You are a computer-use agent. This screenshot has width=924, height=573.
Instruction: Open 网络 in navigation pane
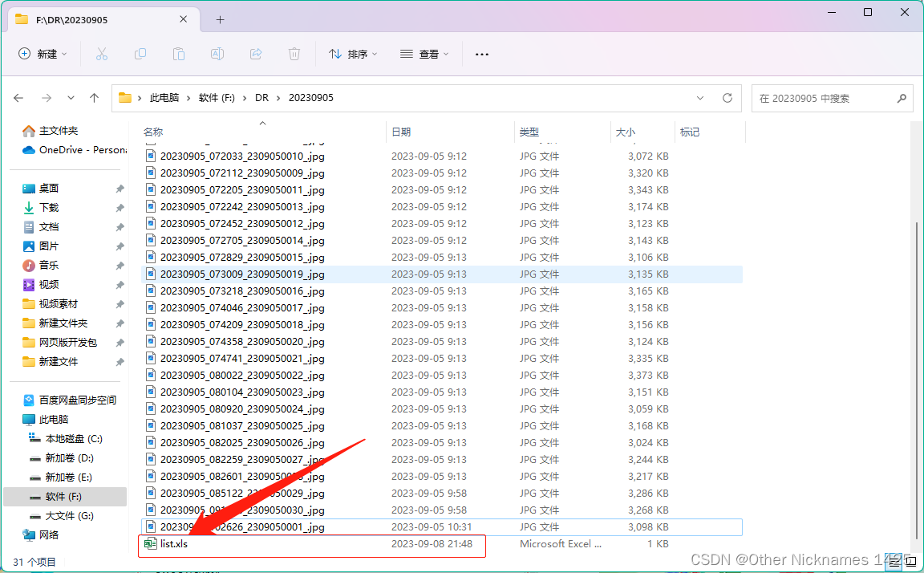tap(49, 535)
